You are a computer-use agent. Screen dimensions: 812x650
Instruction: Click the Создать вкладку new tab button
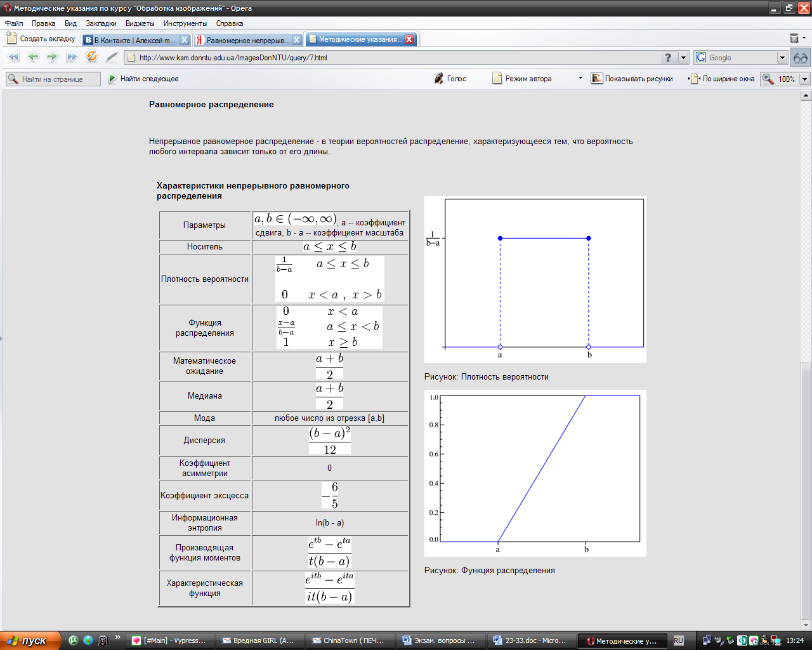41,39
